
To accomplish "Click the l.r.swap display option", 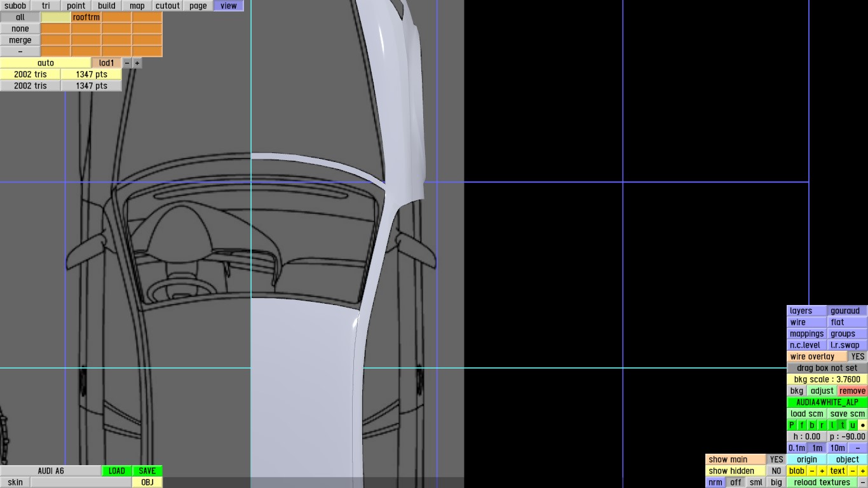I will click(x=848, y=345).
